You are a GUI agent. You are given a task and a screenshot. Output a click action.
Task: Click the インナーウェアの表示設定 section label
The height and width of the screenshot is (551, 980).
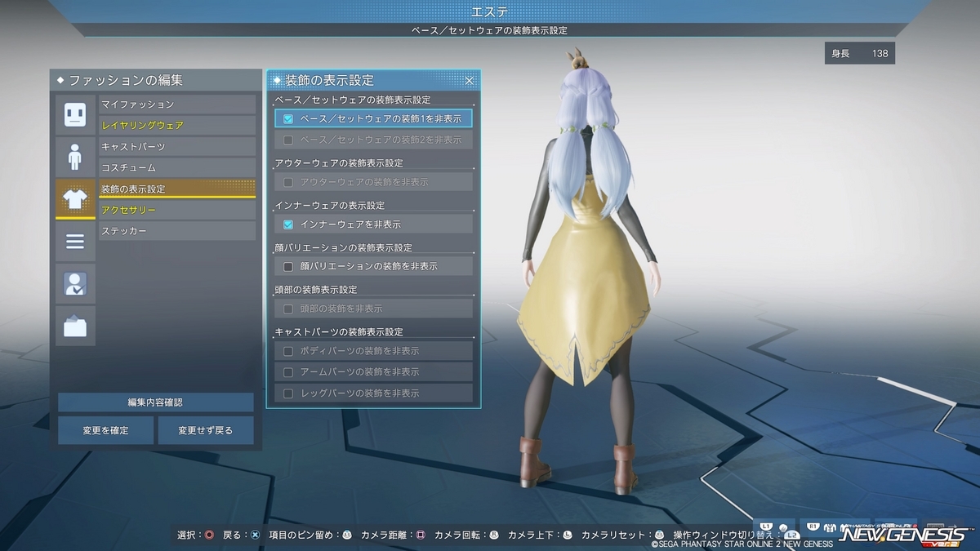tap(330, 206)
